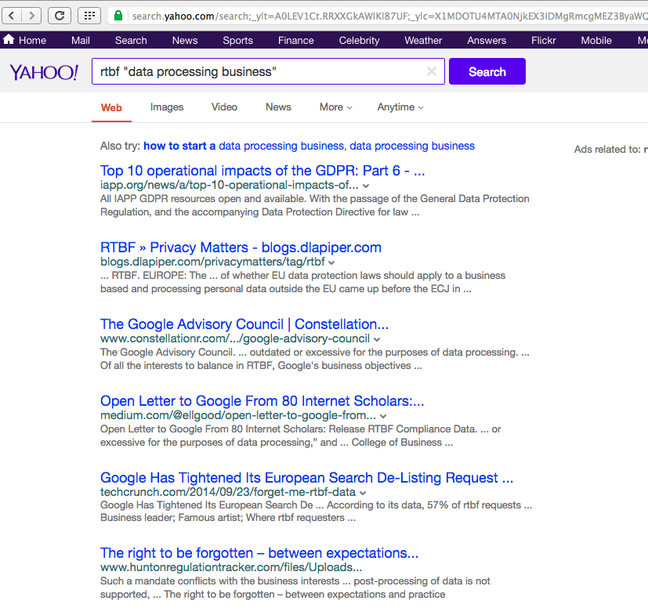Reload the page with refresh icon
The height and width of the screenshot is (615, 648).
(x=60, y=16)
